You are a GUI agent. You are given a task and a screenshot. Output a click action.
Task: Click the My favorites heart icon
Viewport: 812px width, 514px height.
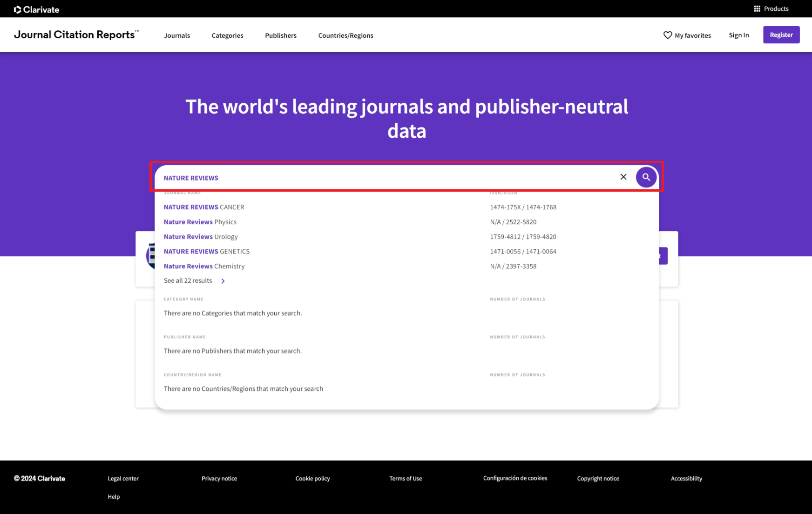[x=668, y=35]
